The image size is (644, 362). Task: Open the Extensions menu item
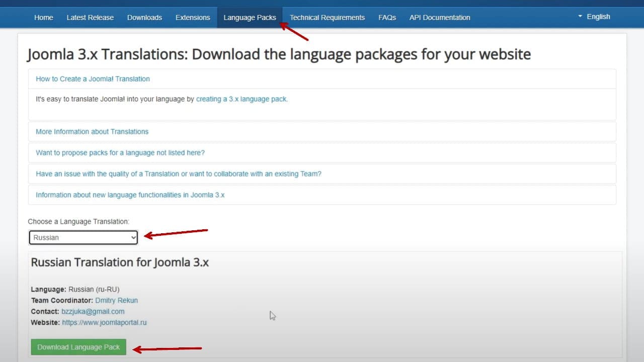pyautogui.click(x=193, y=17)
